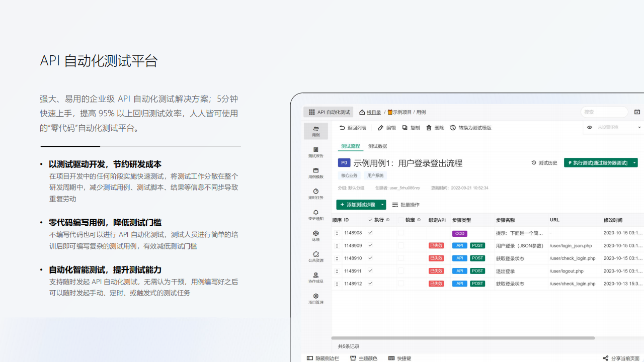Toggle 执行 checkbox for step 1148909
This screenshot has height=362, width=644.
click(370, 245)
